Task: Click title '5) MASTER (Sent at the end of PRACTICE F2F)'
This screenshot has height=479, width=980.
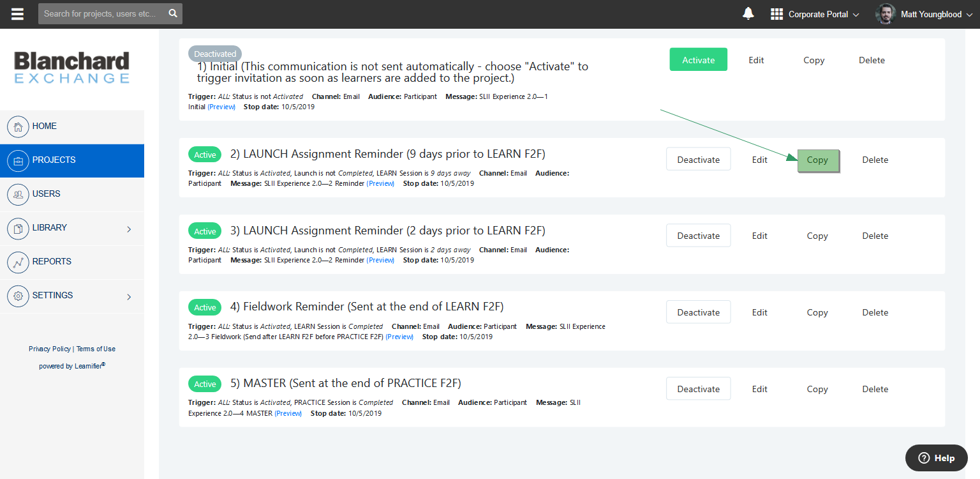Action: 345,383
